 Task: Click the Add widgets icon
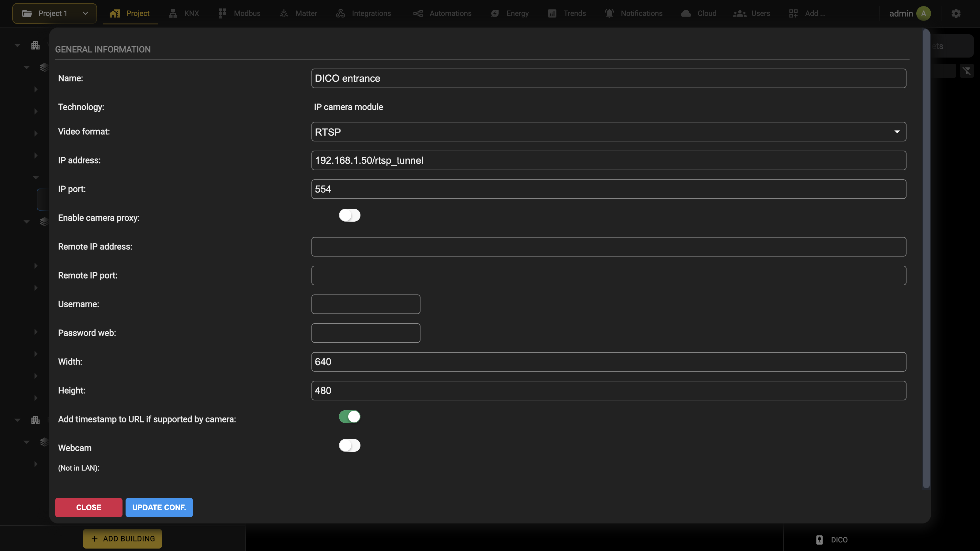coord(793,13)
